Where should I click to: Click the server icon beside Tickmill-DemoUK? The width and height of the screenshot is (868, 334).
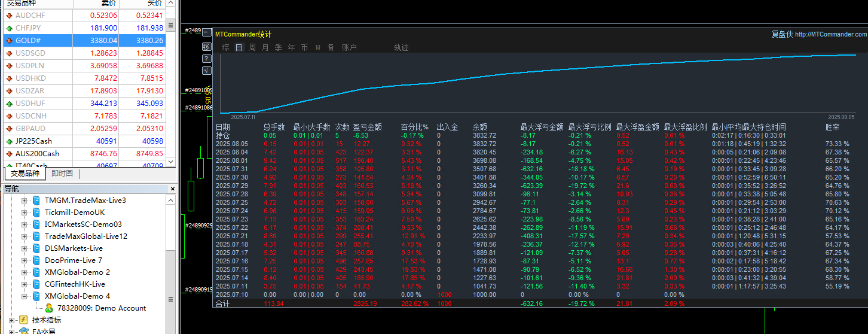pos(36,212)
